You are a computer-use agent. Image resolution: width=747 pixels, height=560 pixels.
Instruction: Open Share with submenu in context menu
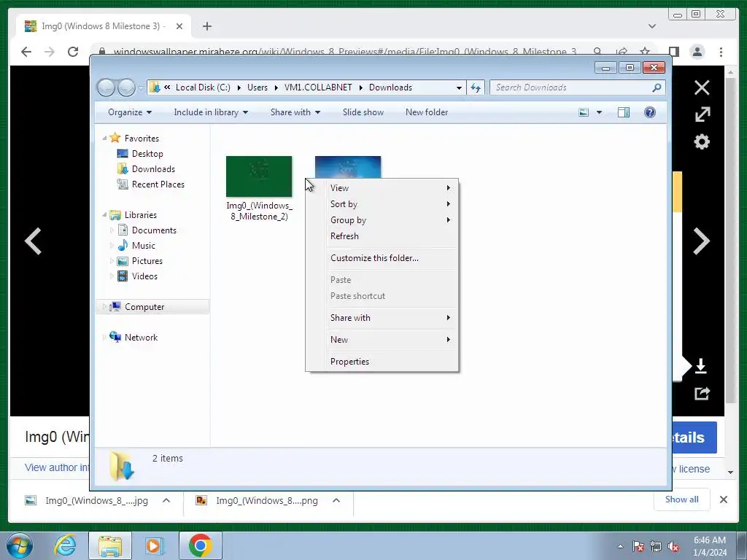tap(390, 318)
